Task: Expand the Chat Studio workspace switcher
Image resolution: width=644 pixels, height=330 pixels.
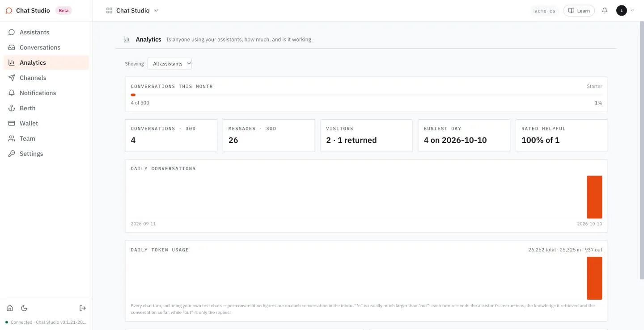Action: pos(132,10)
